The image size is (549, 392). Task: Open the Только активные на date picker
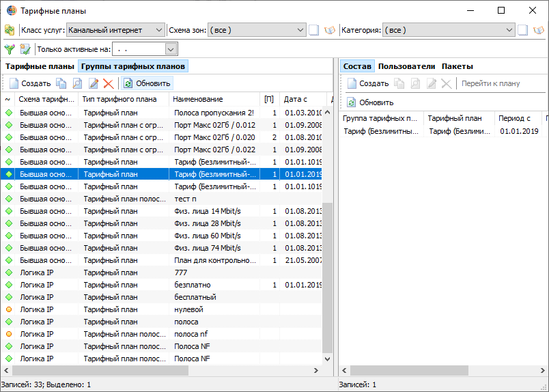171,49
